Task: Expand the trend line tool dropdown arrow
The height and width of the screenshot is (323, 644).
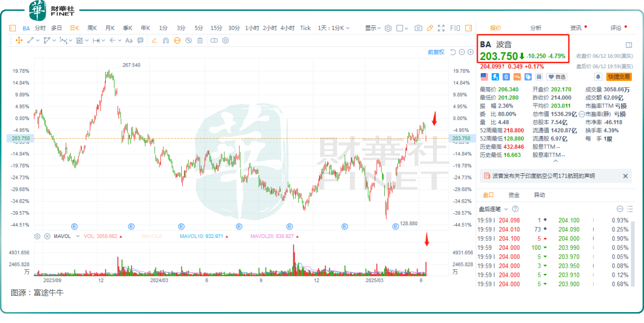Action: (37, 41)
